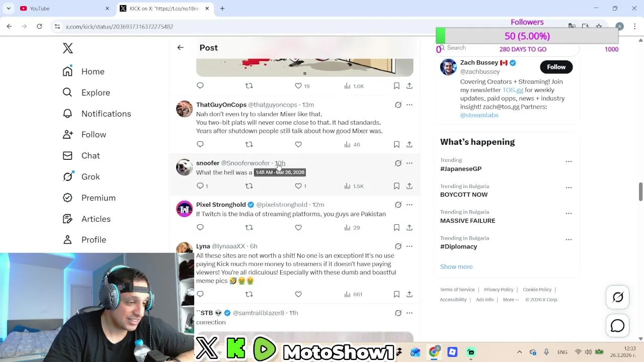Bookmark Lyna's reply
The height and width of the screenshot is (362, 644).
tap(396, 295)
